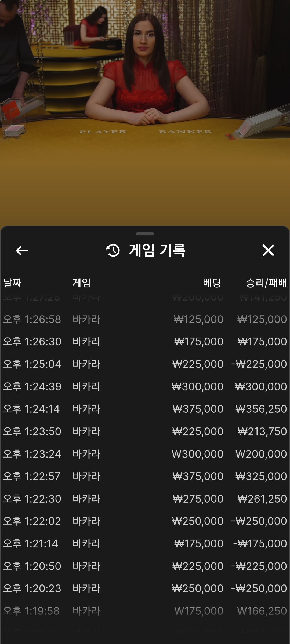Select the 게임 column header
This screenshot has width=290, height=644.
pyautogui.click(x=81, y=283)
